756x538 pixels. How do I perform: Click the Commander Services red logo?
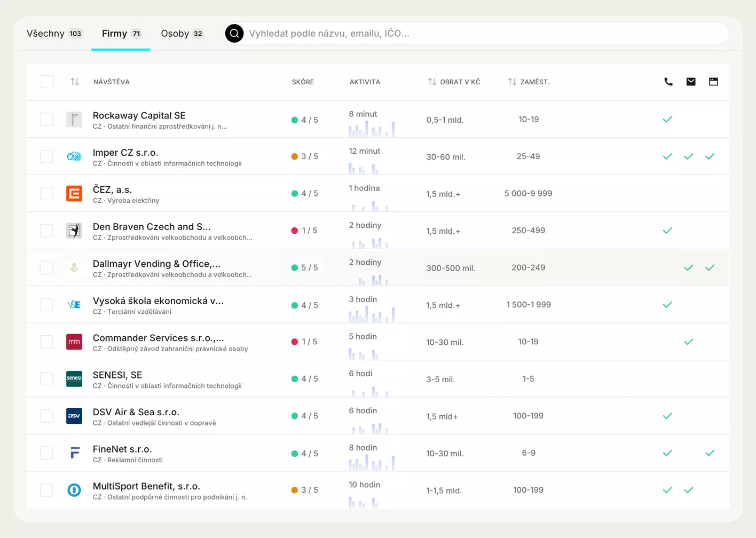coord(74,342)
